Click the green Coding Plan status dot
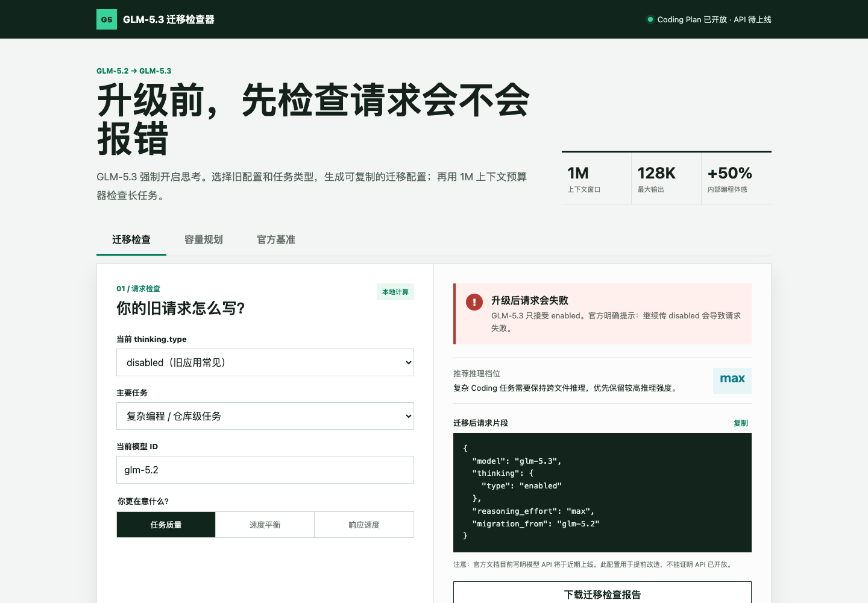 [650, 19]
